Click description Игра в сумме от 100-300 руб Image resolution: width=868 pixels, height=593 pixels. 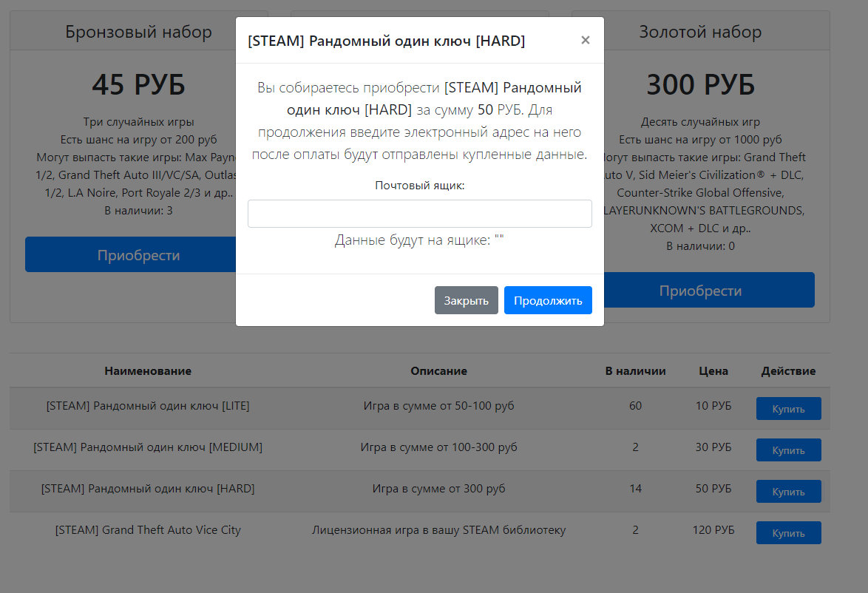coord(438,447)
